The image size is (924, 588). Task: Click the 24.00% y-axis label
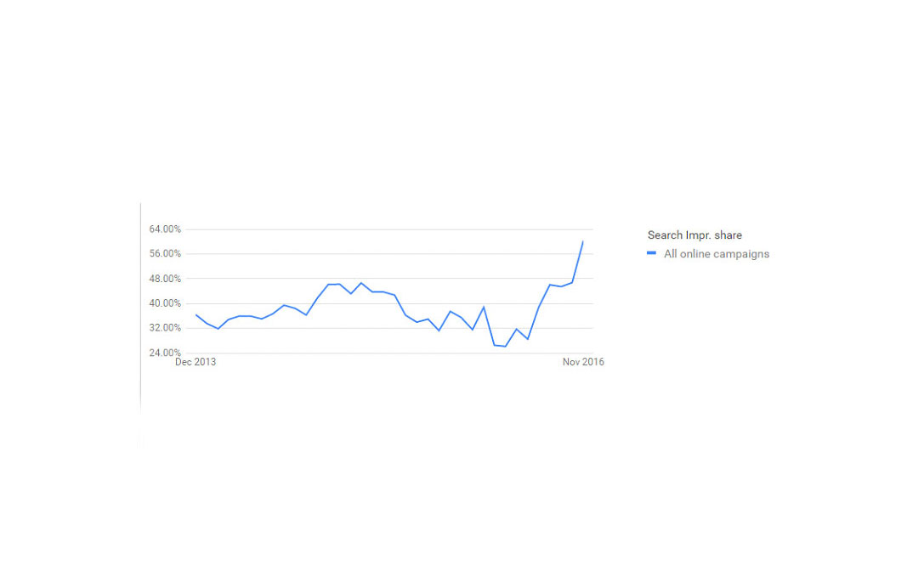click(165, 353)
